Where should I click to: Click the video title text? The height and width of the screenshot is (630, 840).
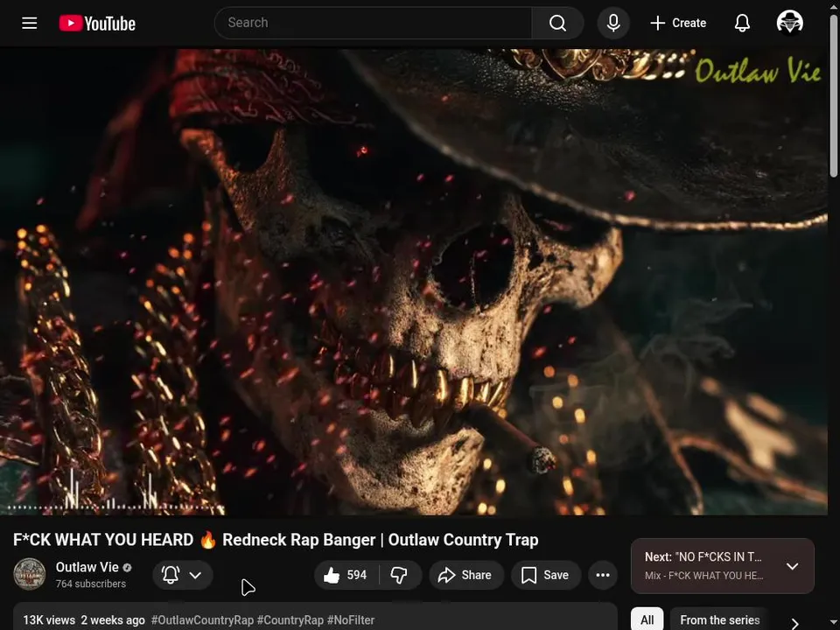pyautogui.click(x=276, y=540)
